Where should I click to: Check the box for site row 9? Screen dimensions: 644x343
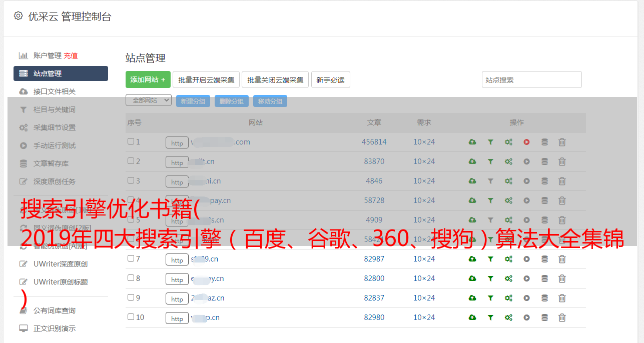tap(131, 297)
